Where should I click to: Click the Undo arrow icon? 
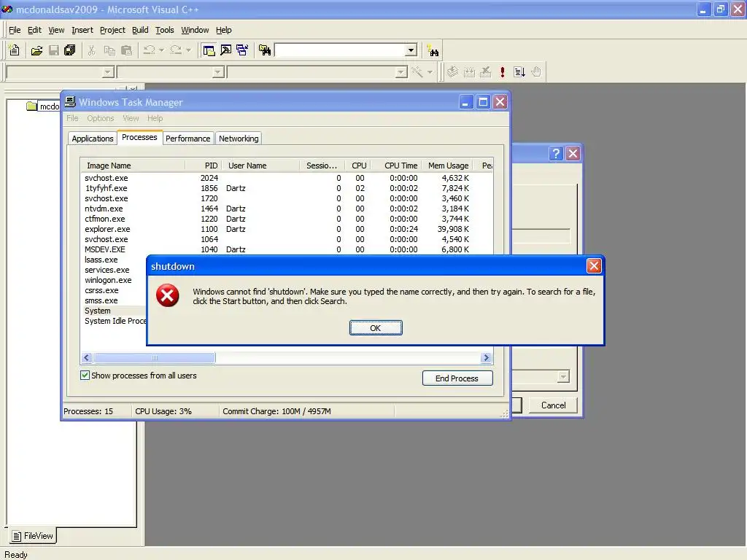point(149,50)
